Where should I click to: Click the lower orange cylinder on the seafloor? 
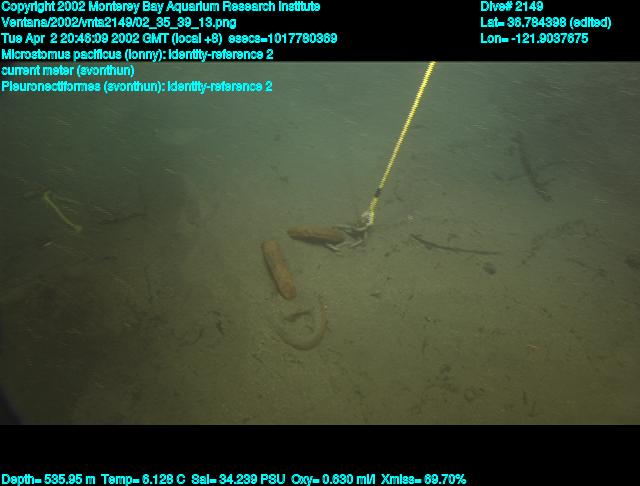point(279,269)
